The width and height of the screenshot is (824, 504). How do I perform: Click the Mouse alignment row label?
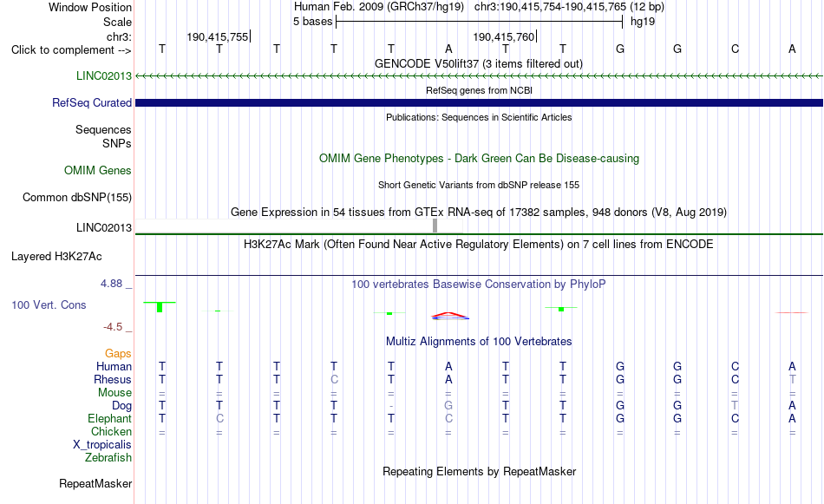tap(114, 393)
